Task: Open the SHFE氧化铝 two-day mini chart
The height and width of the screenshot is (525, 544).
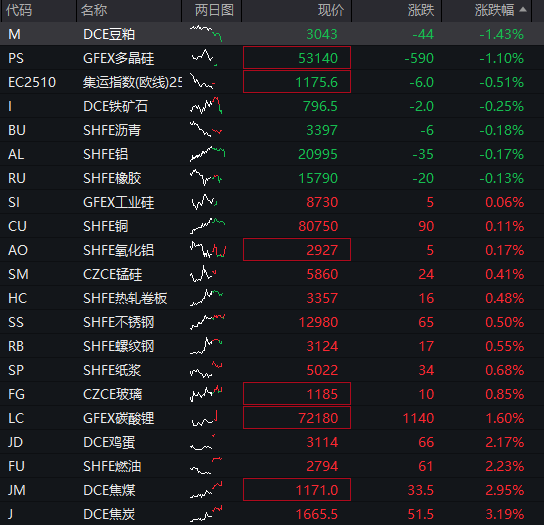Action: click(208, 249)
